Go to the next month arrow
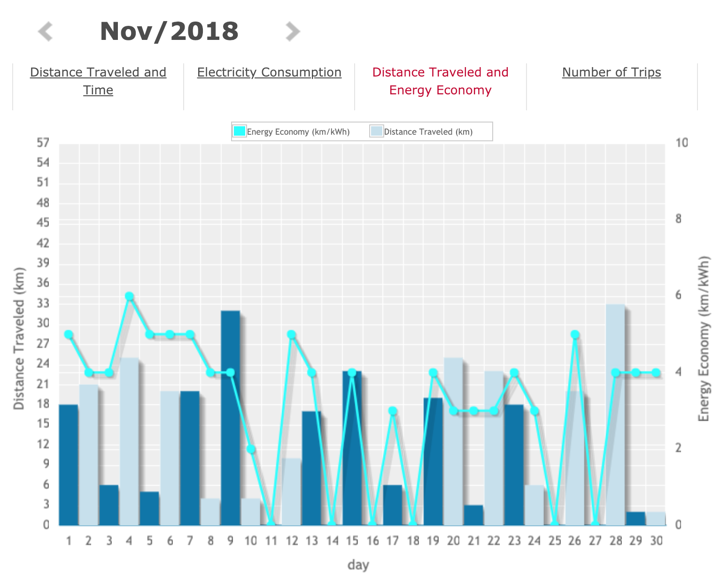Screen dimensions: 728x583 point(293,32)
